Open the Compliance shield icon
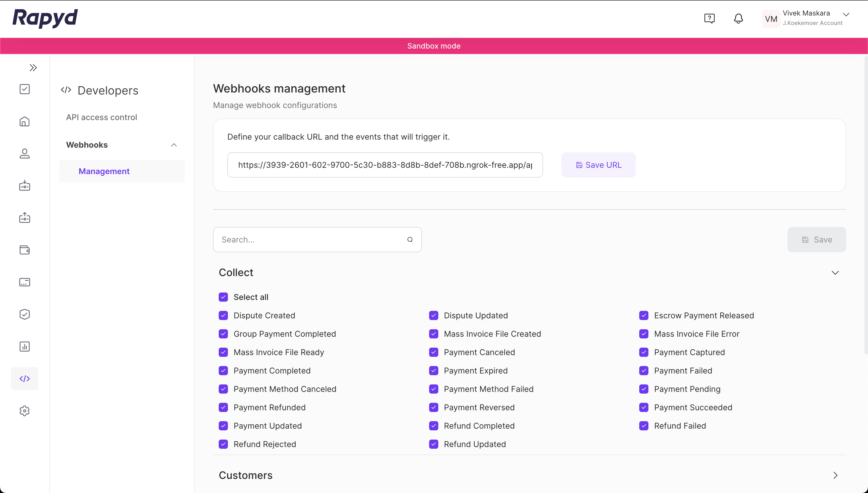The width and height of the screenshot is (868, 493). coord(24,314)
